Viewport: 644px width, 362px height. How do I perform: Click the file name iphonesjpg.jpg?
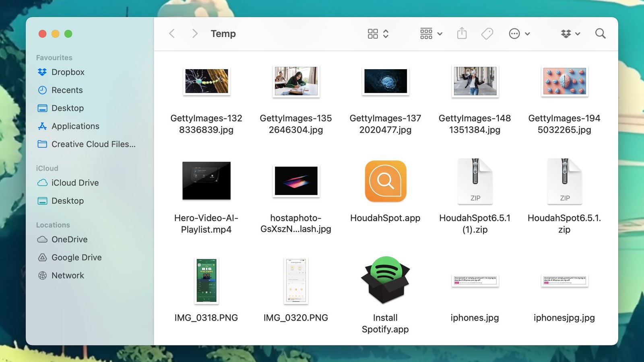(x=564, y=318)
